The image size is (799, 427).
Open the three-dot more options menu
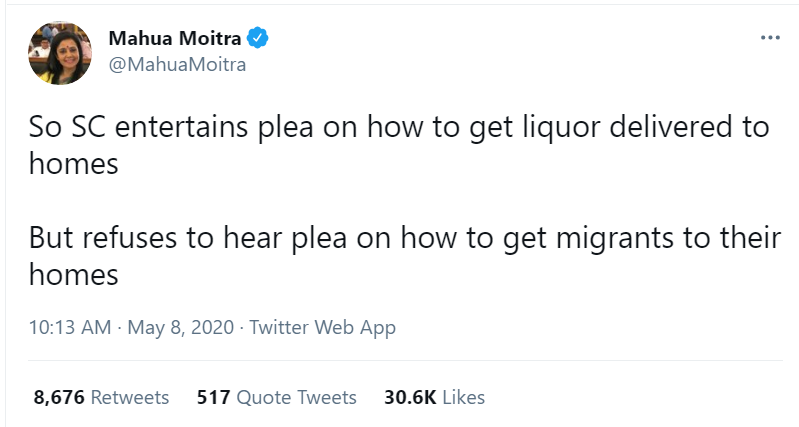770,38
